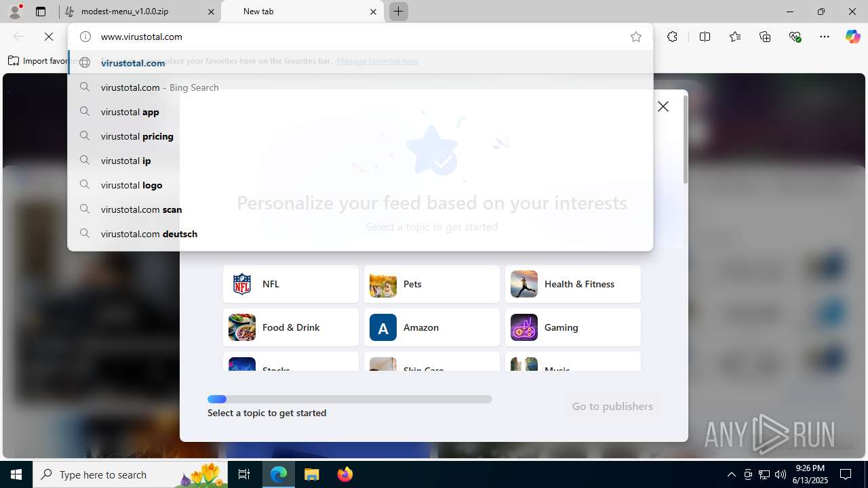The height and width of the screenshot is (488, 868).
Task: Switch to the New tab tab
Action: tap(302, 12)
